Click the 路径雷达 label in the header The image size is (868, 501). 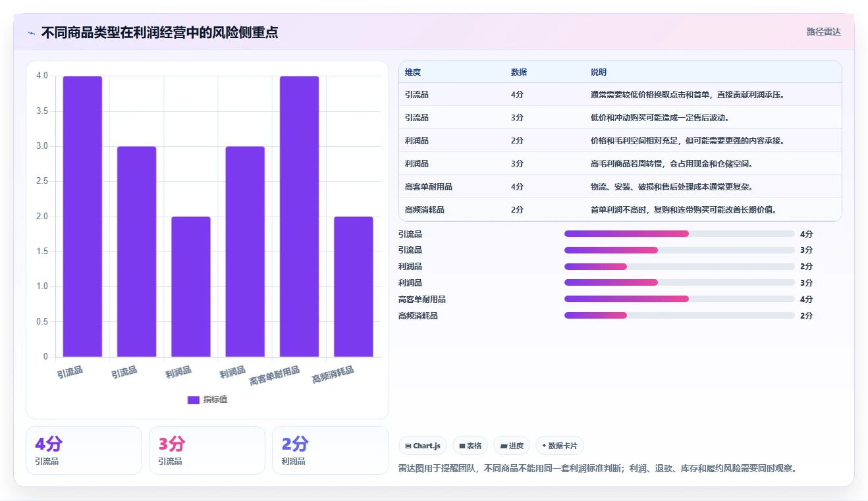pos(824,32)
